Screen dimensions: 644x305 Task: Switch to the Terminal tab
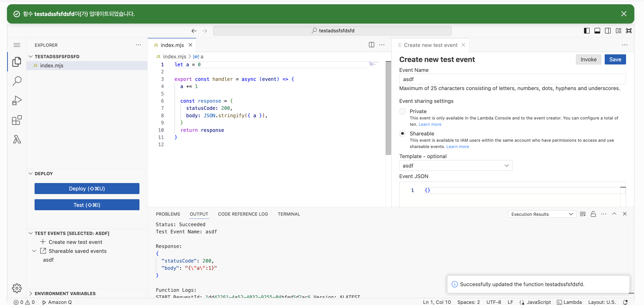(289, 214)
